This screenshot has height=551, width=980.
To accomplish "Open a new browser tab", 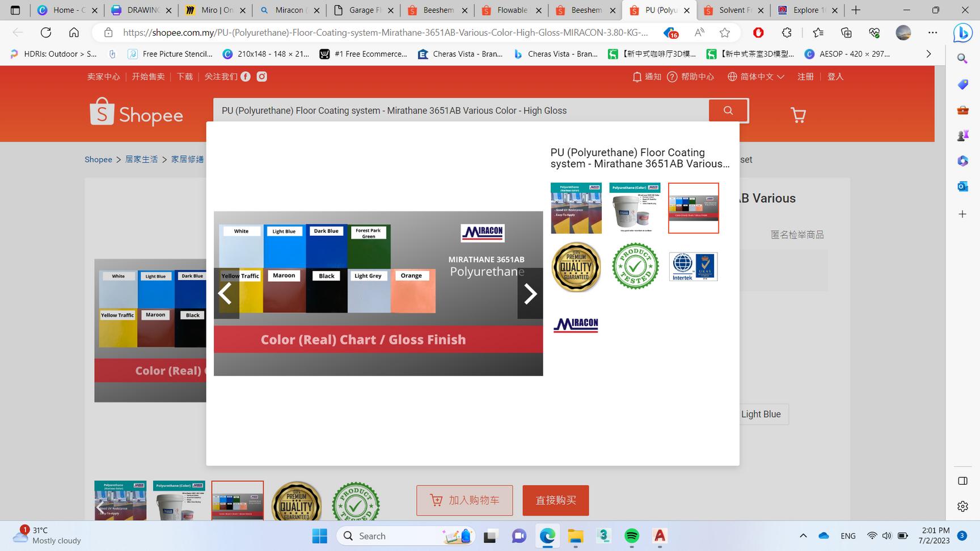I will pyautogui.click(x=856, y=10).
